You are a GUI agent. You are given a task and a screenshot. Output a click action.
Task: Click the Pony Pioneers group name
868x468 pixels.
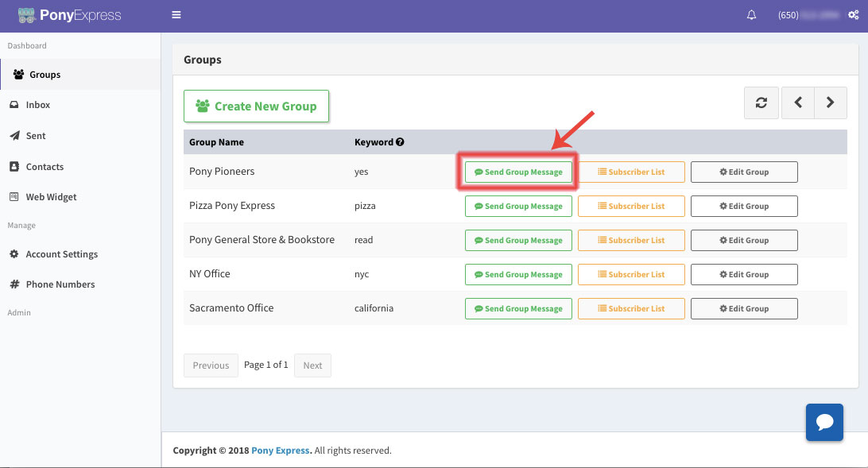pyautogui.click(x=222, y=172)
